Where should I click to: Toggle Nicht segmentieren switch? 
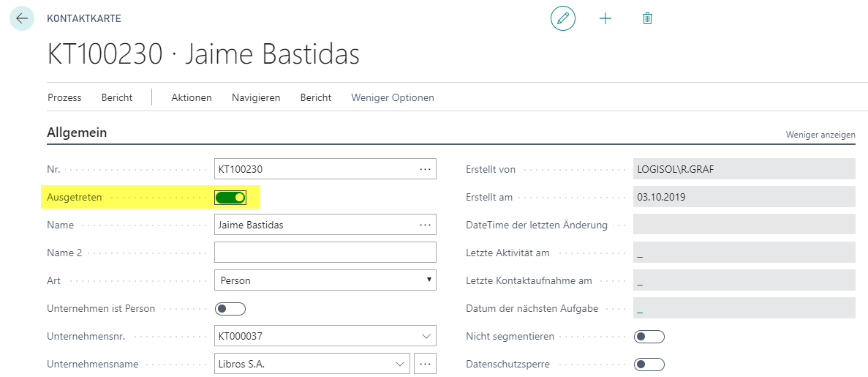coord(649,336)
